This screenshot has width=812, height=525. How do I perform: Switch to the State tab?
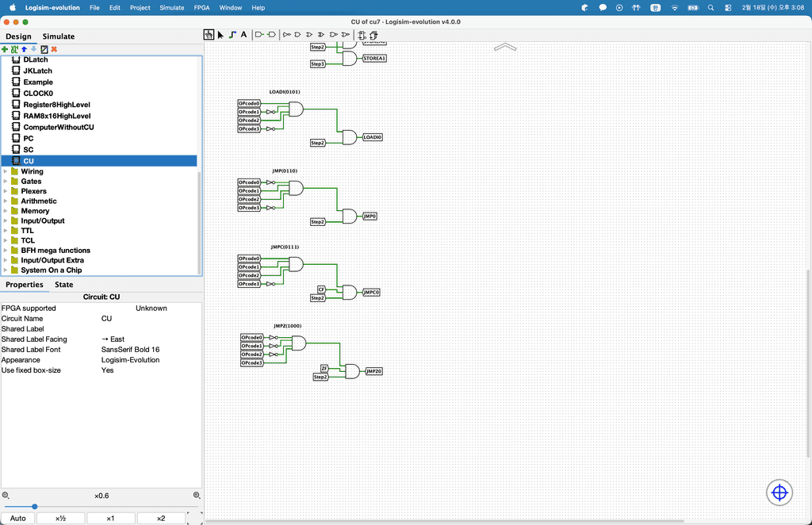(63, 285)
